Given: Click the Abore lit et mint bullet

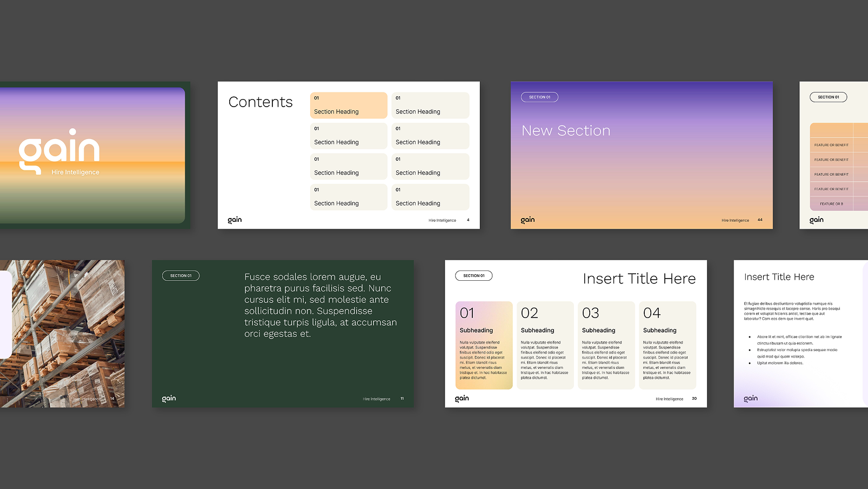Looking at the screenshot, I should [799, 340].
